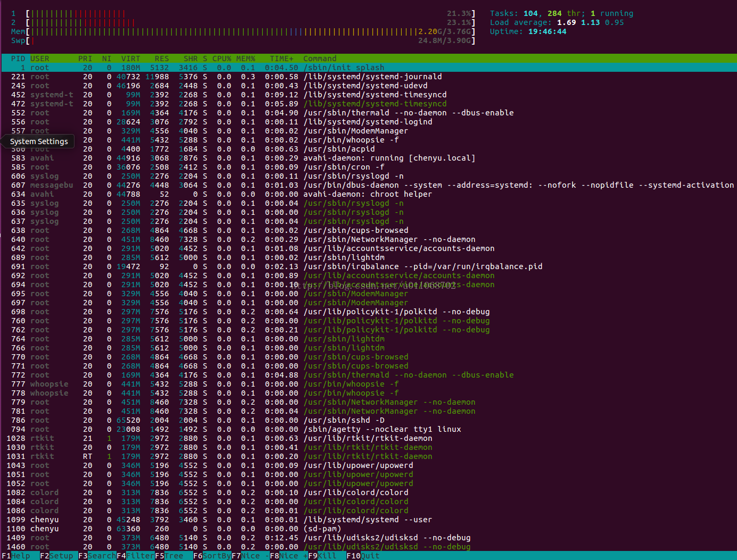Sort by the USER column header

[40, 58]
